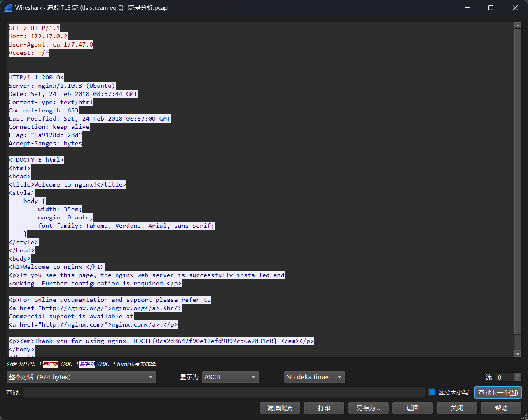Click the '<h1>Welcome to nginx!</h1>' line
Viewport: 528px width, 420px height.
pyautogui.click(x=56, y=267)
